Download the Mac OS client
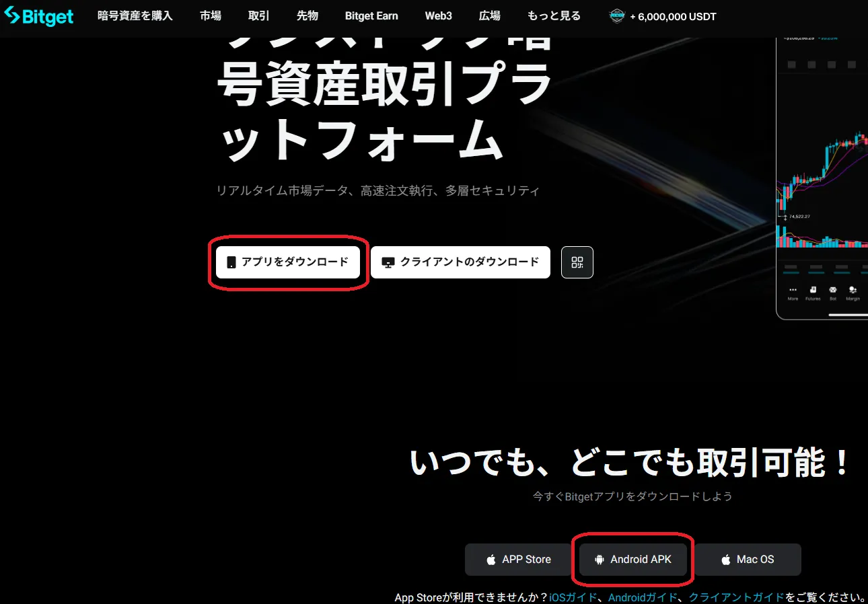 (x=748, y=560)
